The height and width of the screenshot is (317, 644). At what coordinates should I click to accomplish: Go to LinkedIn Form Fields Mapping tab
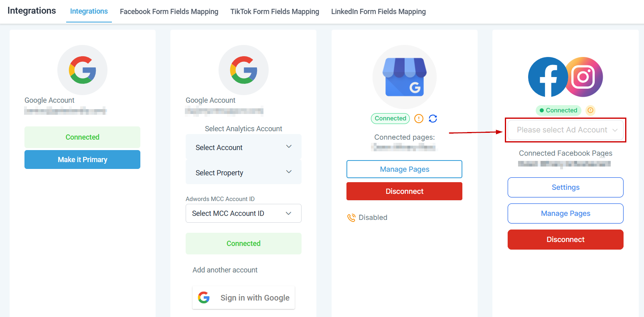tap(378, 12)
